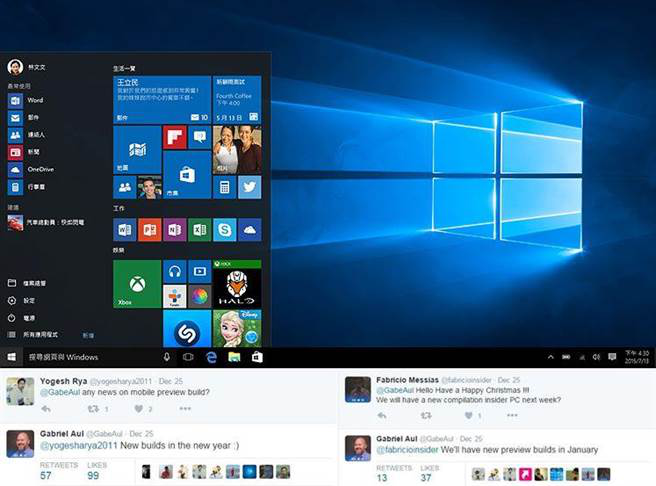Open the Power option in Start menu

(21, 318)
